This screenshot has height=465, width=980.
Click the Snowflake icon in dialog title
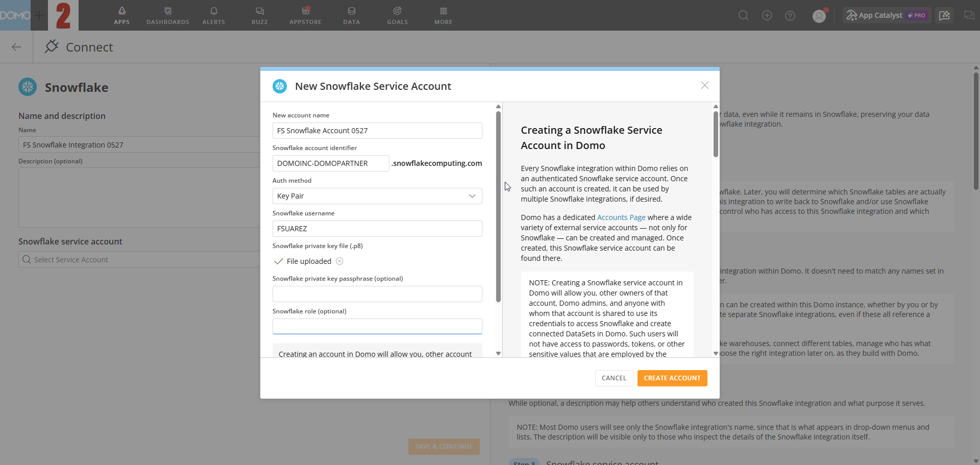click(x=280, y=86)
